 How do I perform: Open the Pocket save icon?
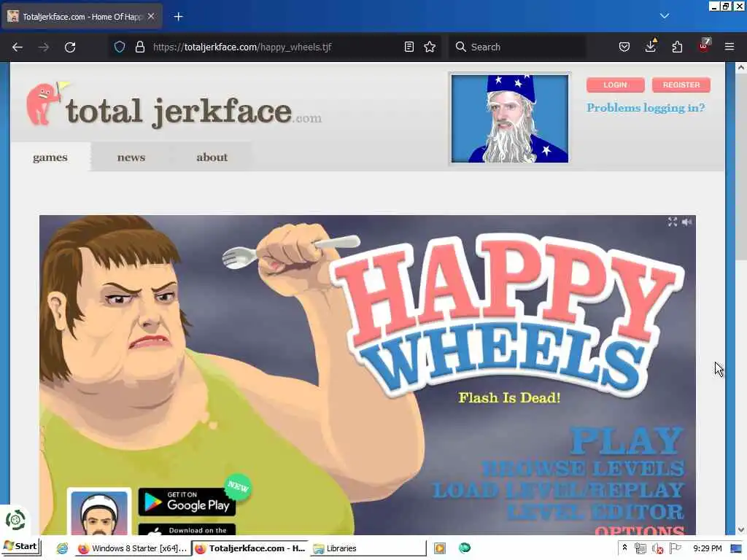click(x=624, y=47)
